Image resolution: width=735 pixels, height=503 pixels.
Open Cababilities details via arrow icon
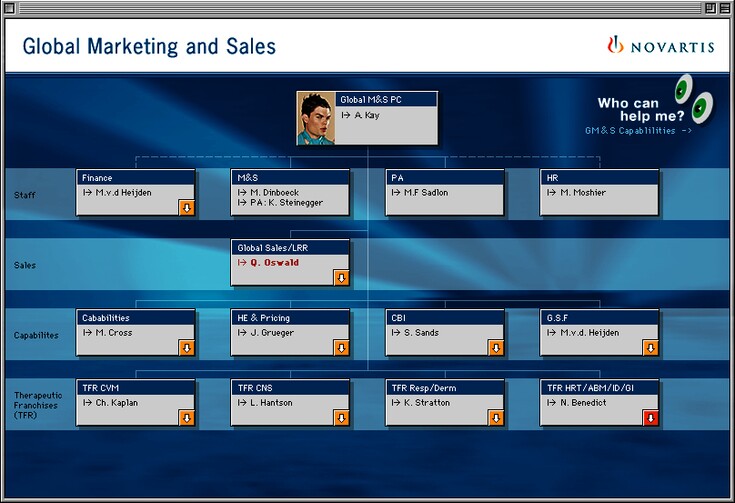pyautogui.click(x=187, y=347)
